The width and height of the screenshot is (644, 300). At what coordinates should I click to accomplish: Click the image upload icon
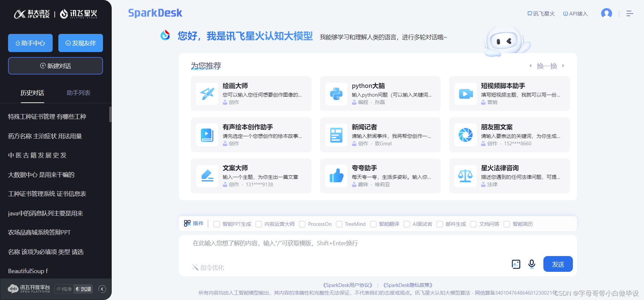(x=516, y=264)
